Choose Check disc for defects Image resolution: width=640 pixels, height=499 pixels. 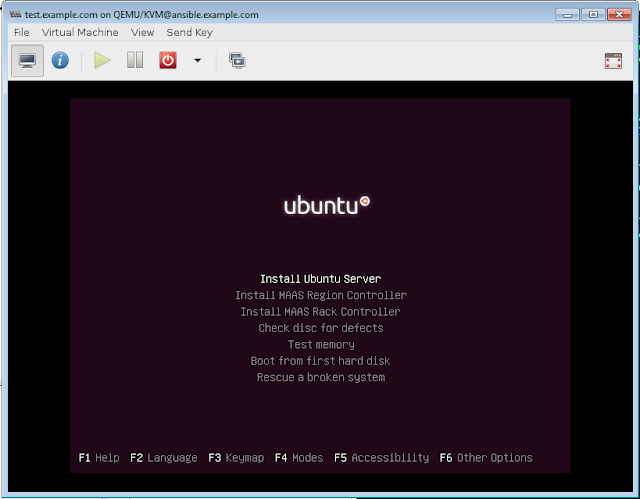coord(321,328)
